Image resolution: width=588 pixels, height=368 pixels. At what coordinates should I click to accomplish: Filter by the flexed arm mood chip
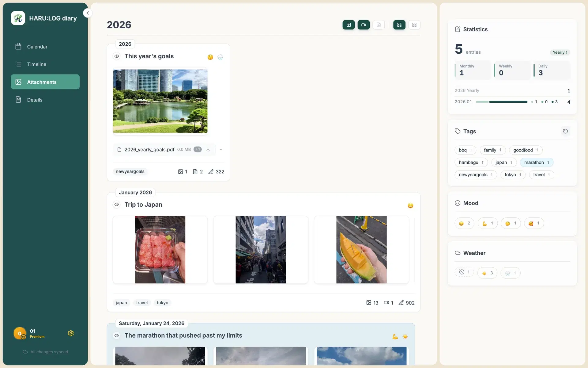[x=488, y=223]
